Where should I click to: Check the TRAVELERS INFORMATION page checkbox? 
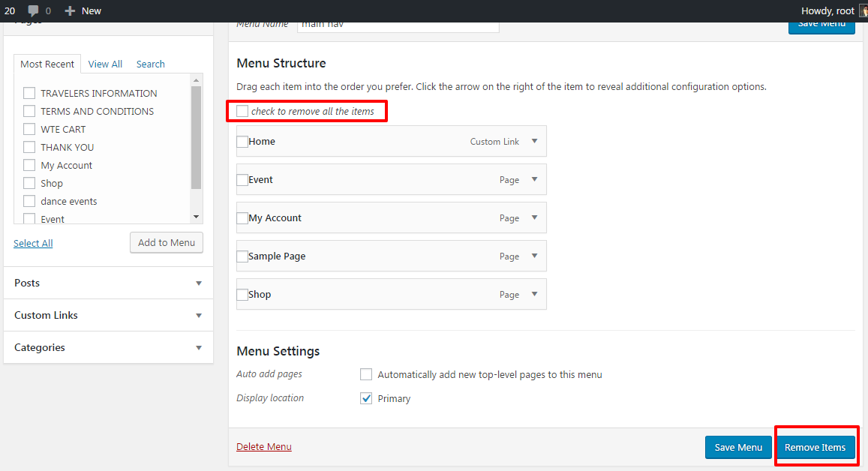click(x=29, y=93)
